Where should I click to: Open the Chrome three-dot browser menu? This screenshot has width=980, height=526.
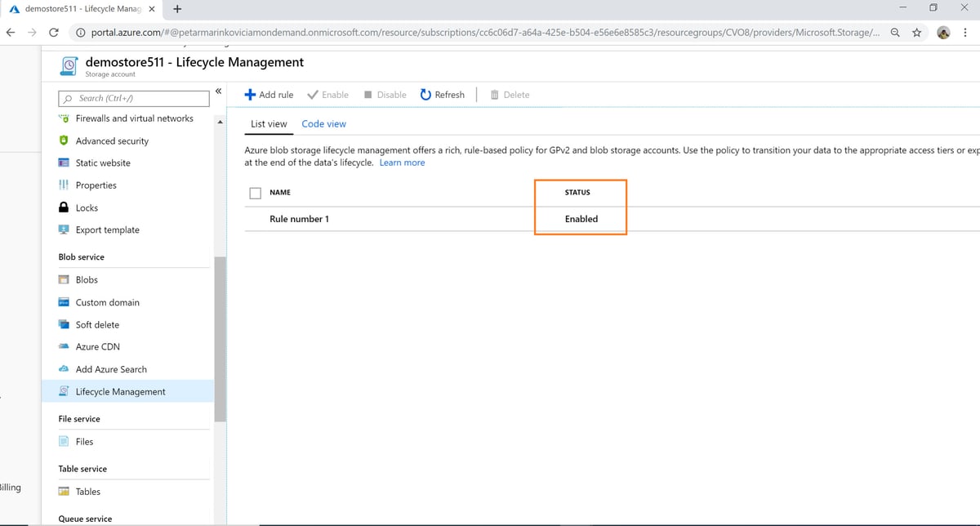pos(964,32)
